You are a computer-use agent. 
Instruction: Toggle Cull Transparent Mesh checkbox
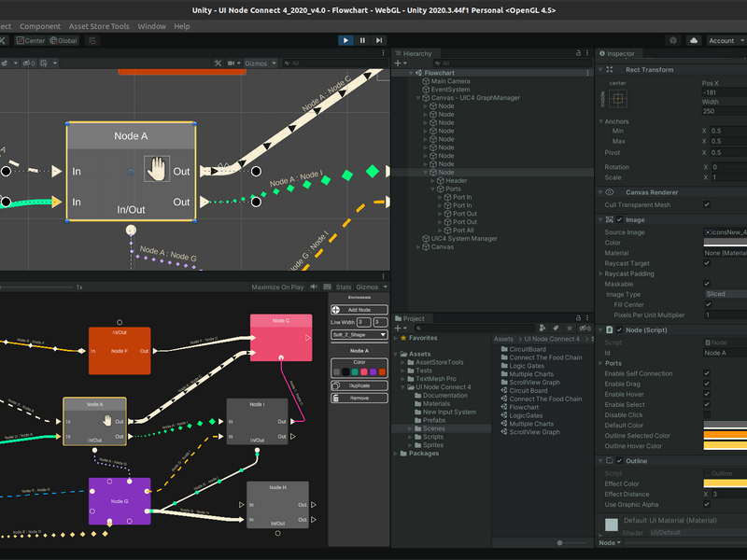coord(707,204)
